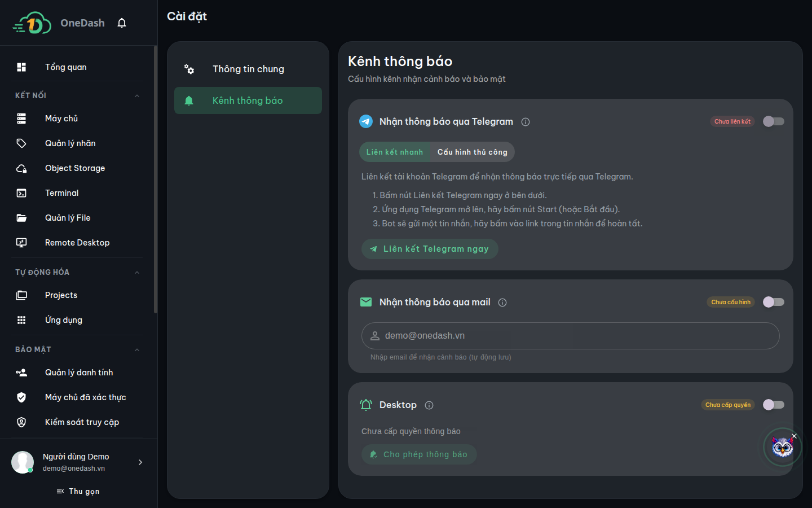The width and height of the screenshot is (812, 508).
Task: Click the Kiểm soát truy cập icon
Action: point(21,422)
